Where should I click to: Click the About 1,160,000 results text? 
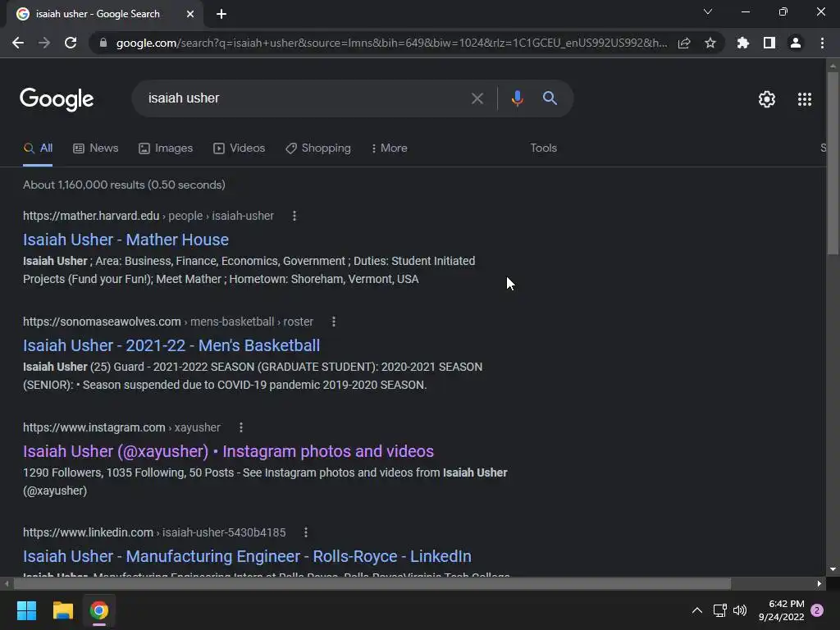coord(125,185)
